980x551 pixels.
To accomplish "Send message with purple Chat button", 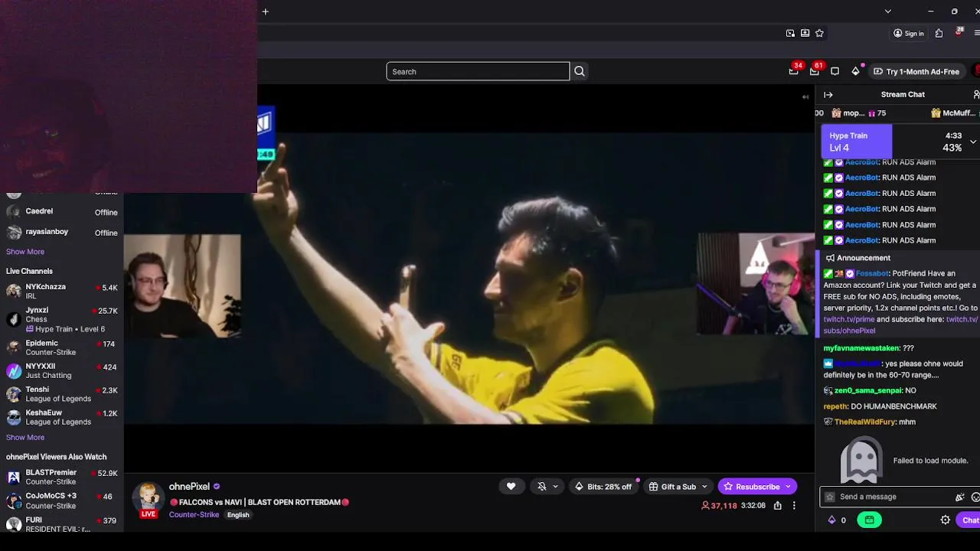I will point(969,520).
